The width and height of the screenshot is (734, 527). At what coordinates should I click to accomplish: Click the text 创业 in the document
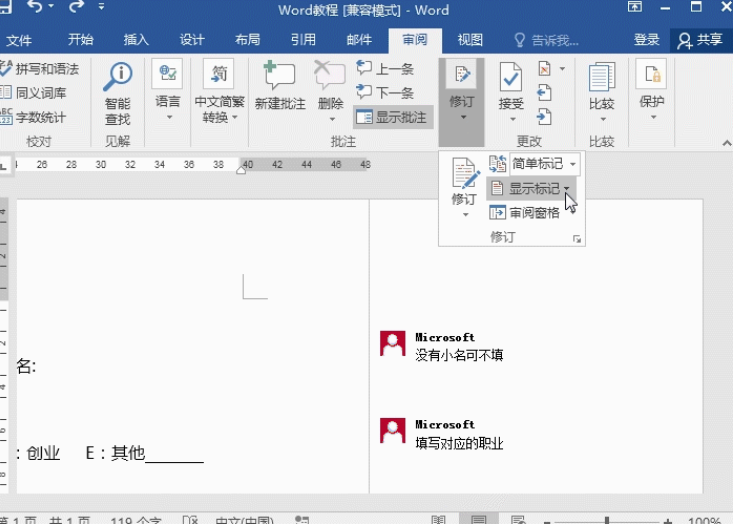click(x=43, y=453)
